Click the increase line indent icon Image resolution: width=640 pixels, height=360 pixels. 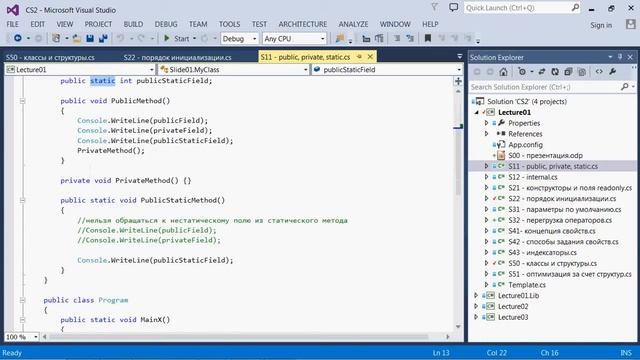[x=379, y=38]
